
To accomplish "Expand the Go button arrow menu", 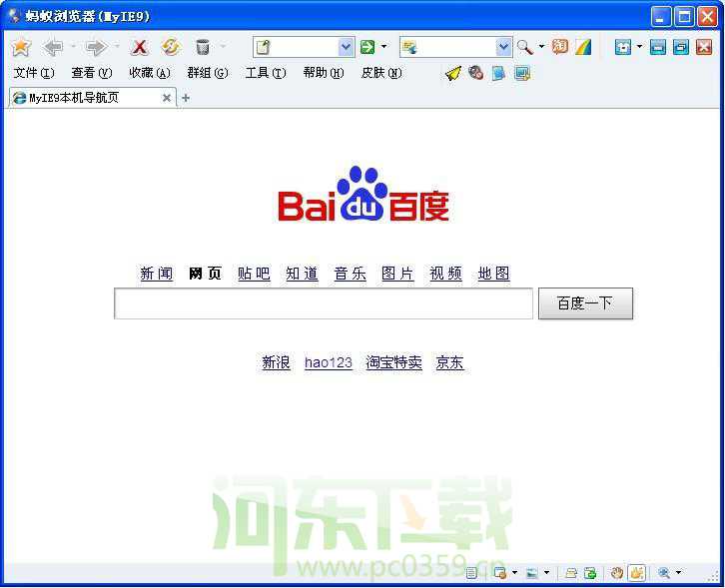I will coord(383,47).
